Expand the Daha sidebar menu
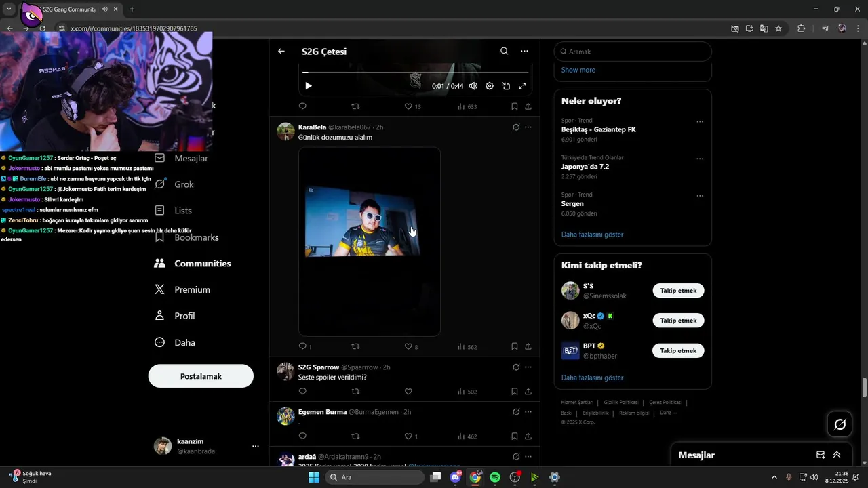 [174, 342]
